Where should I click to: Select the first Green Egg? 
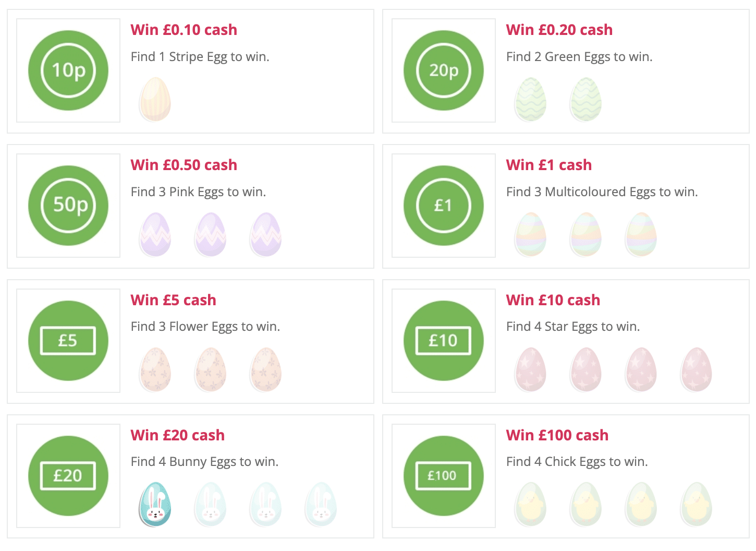[530, 99]
